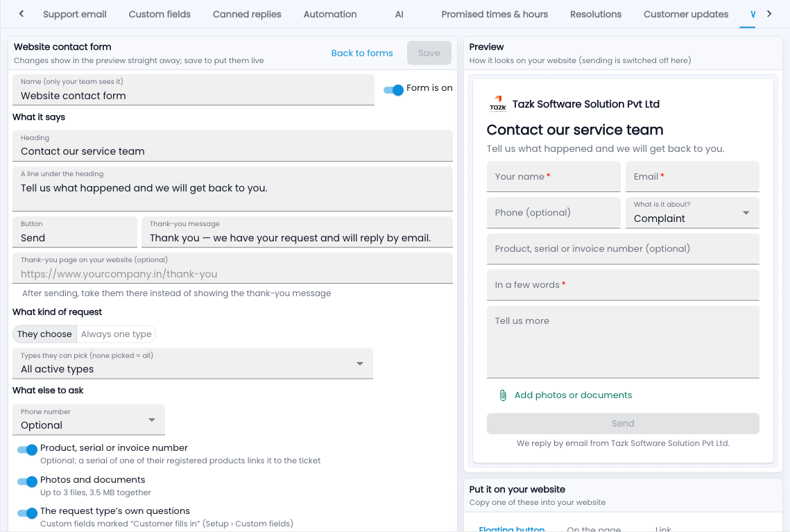This screenshot has width=790, height=532.
Task: Select the Always one type option
Action: click(117, 334)
